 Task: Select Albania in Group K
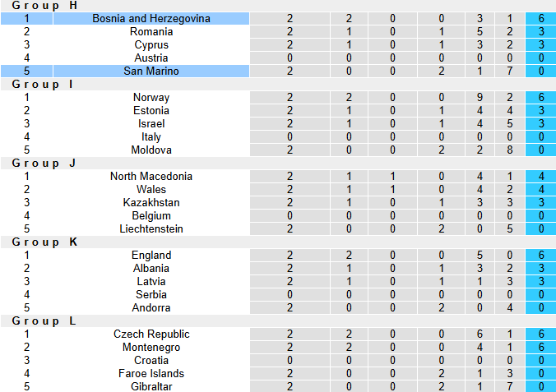point(151,268)
